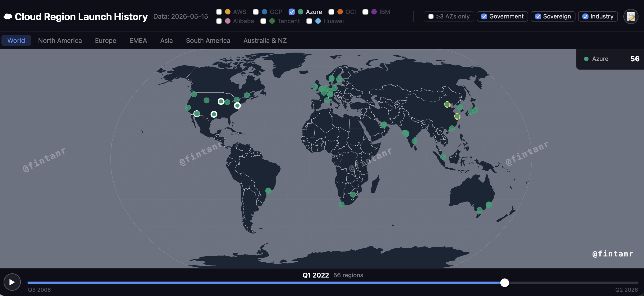
Task: Click the white-ringed marker in Texas
Action: coord(214,114)
